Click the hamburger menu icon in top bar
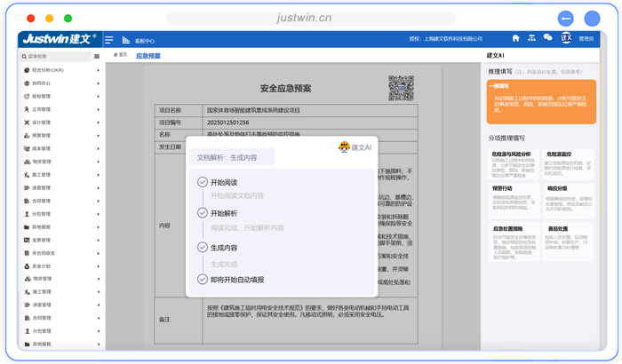 pos(109,40)
